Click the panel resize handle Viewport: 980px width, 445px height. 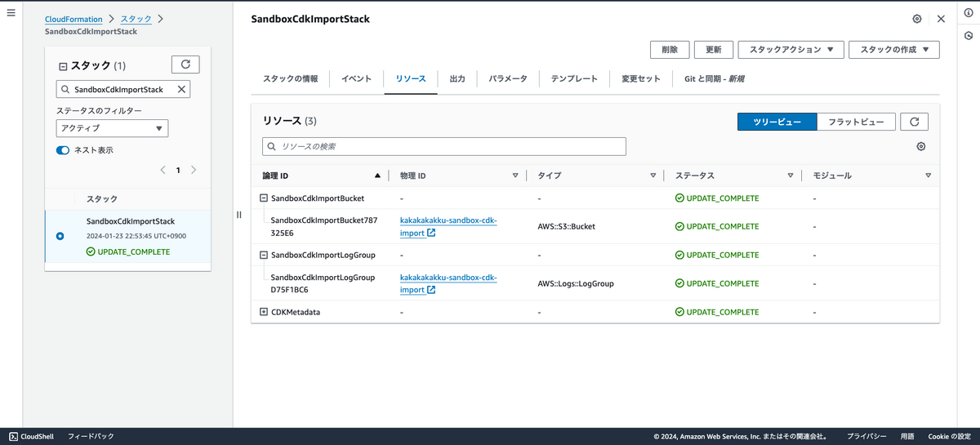coord(239,215)
